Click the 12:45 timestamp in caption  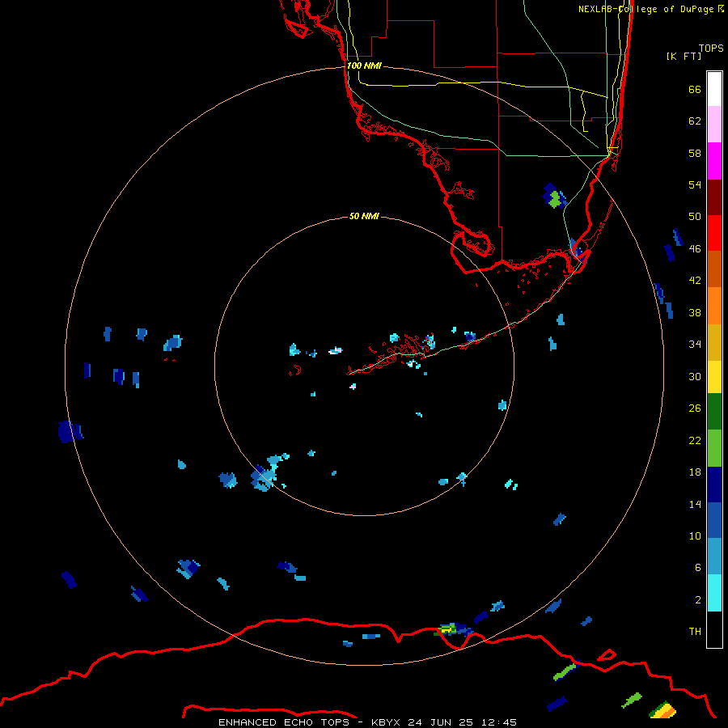(498, 722)
